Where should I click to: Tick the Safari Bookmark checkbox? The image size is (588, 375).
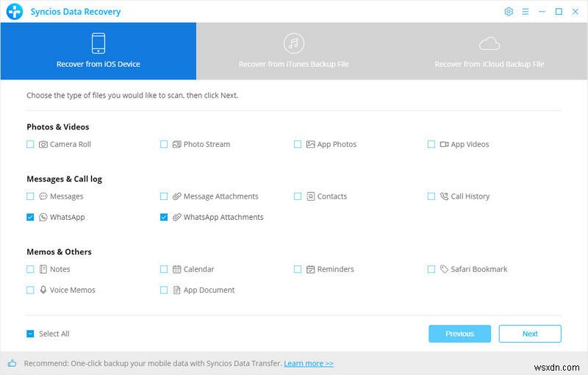431,269
